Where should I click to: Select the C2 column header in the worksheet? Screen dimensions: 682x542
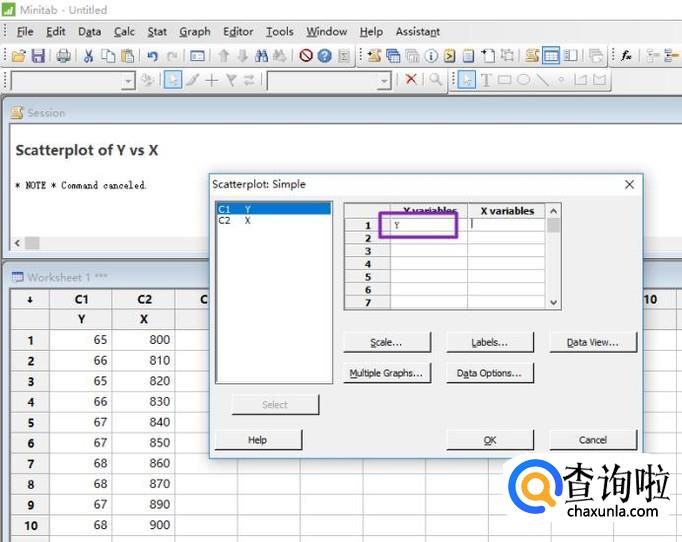(x=144, y=299)
